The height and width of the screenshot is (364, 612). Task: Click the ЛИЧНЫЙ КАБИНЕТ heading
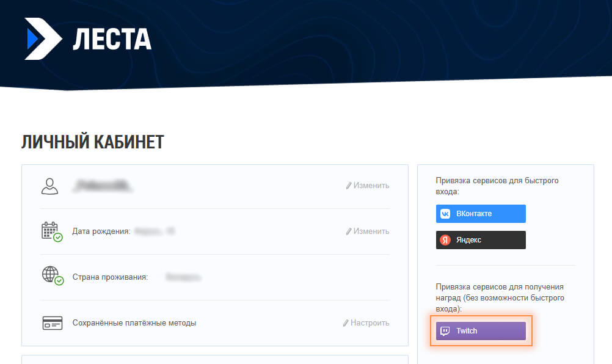[x=93, y=142]
